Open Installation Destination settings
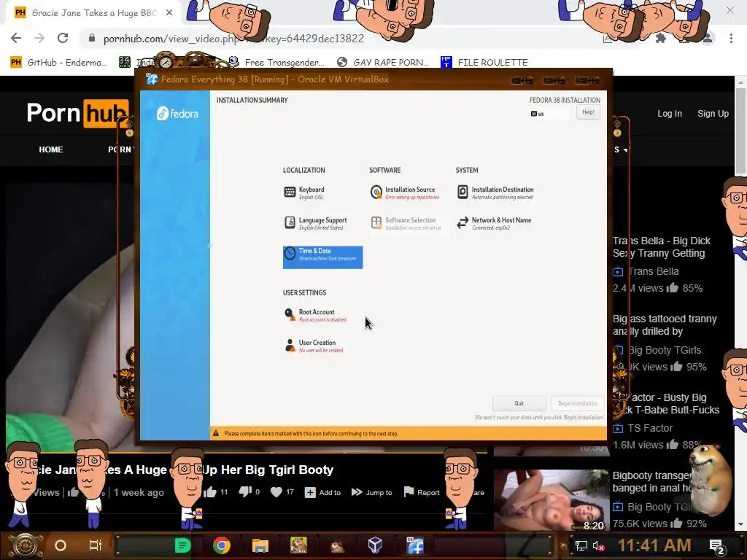This screenshot has width=747, height=560. click(x=495, y=192)
